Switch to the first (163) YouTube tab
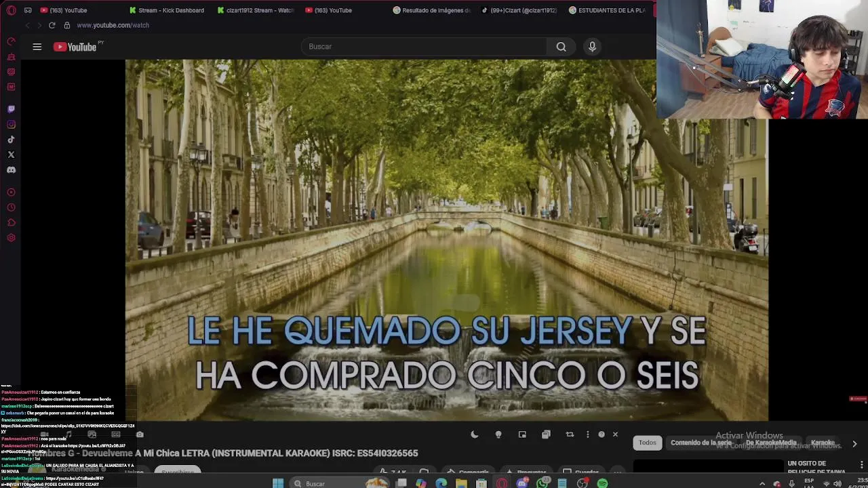Screen dimensions: 868x488 pos(64,10)
